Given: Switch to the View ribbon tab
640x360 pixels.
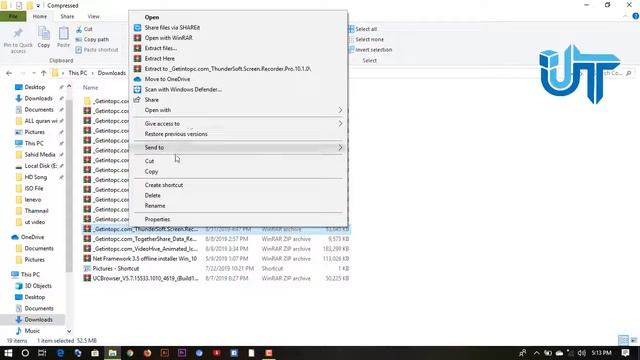Looking at the screenshot, I should tap(93, 16).
